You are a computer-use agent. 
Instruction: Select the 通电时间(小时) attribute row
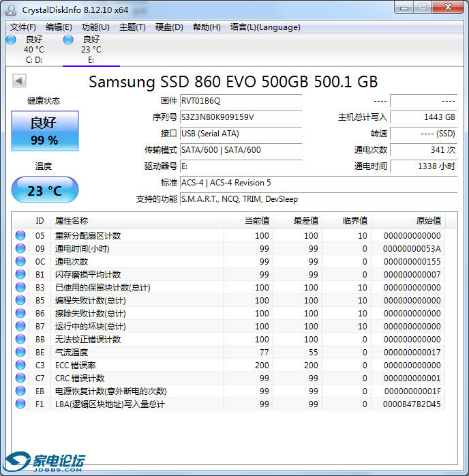click(x=229, y=248)
